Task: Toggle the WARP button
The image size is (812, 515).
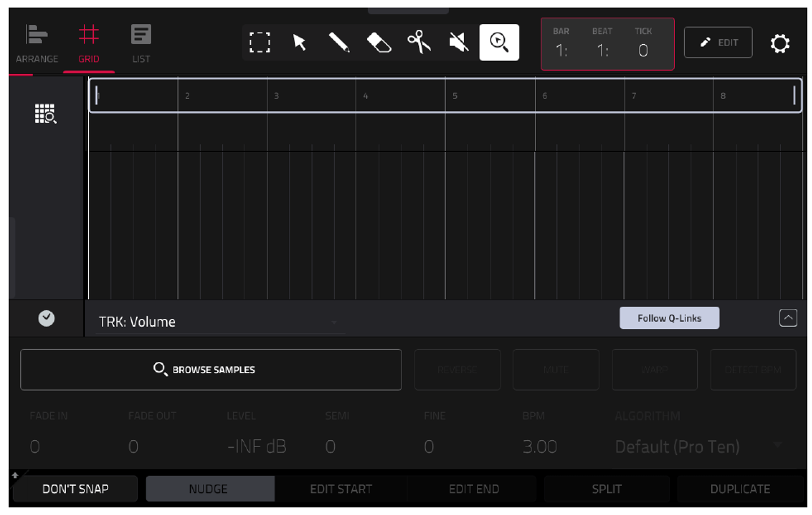Action: point(655,370)
